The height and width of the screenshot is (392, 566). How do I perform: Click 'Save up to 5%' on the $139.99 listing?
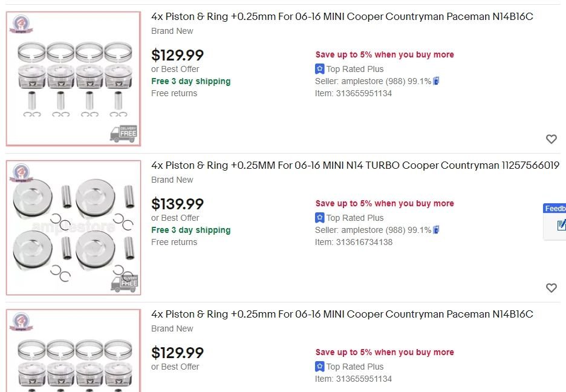click(x=384, y=203)
